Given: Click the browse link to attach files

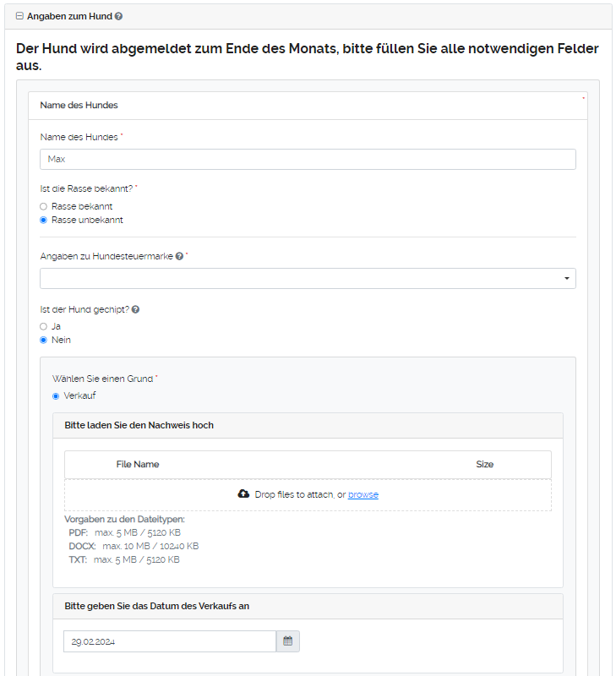Looking at the screenshot, I should 363,494.
